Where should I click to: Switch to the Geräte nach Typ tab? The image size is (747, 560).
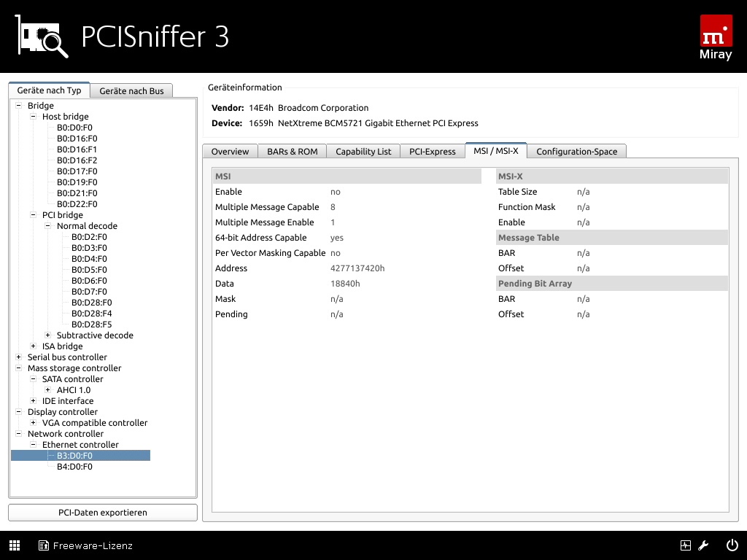click(x=49, y=90)
